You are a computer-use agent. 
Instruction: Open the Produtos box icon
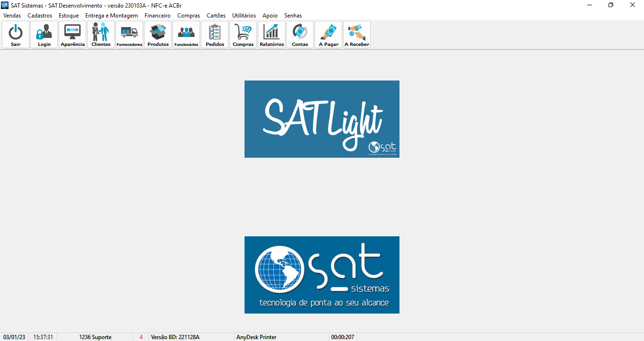point(158,34)
